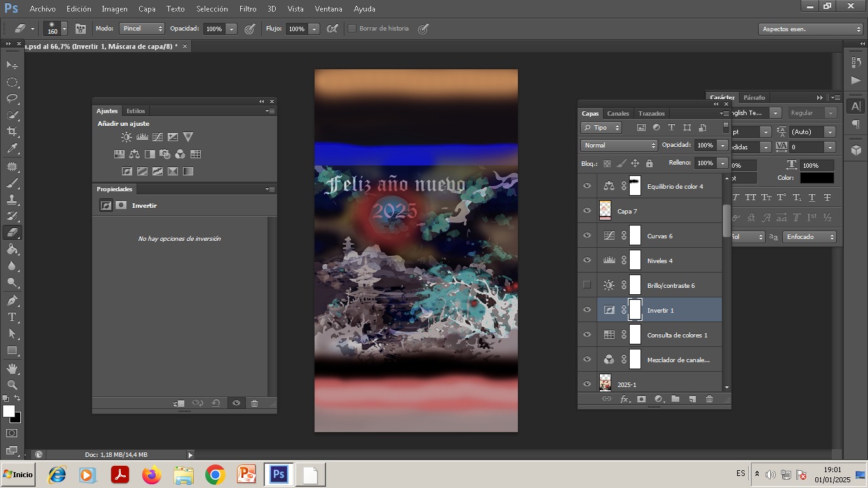The image size is (868, 488).
Task: Toggle adjustment visibility eye in Propiedades
Action: click(x=236, y=403)
